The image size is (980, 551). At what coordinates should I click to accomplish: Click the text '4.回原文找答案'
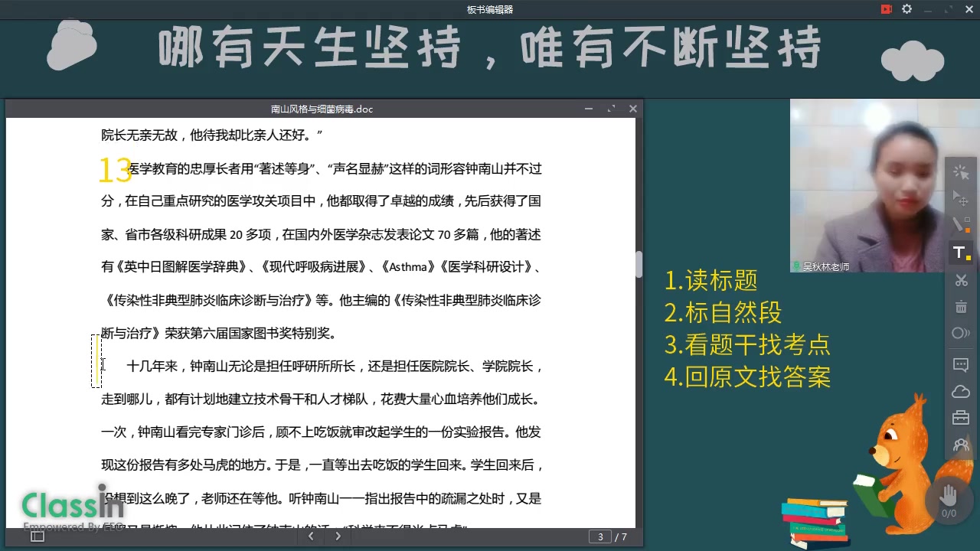(747, 377)
